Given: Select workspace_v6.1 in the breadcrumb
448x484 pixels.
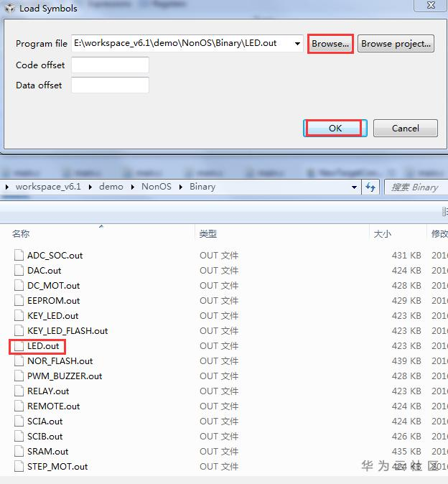Looking at the screenshot, I should point(48,187).
